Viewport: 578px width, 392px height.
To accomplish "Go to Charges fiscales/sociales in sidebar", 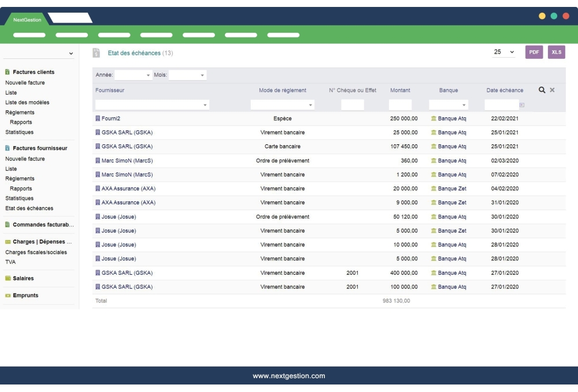I will pyautogui.click(x=36, y=252).
